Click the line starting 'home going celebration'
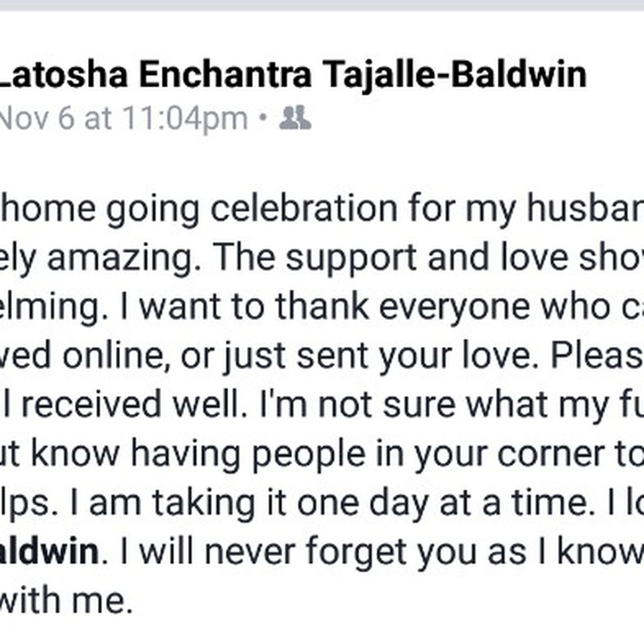The width and height of the screenshot is (644, 644). click(322, 209)
